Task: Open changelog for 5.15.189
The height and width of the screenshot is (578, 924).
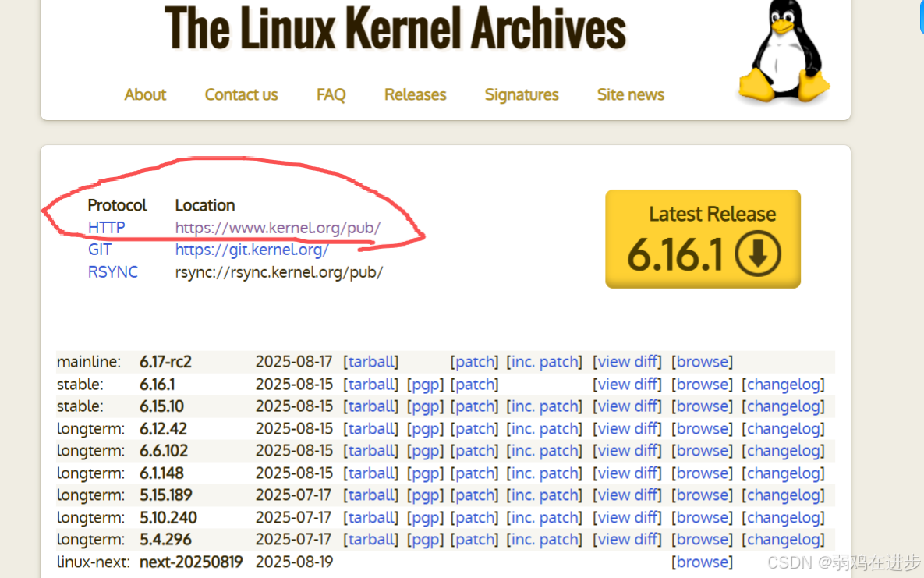Action: 783,495
